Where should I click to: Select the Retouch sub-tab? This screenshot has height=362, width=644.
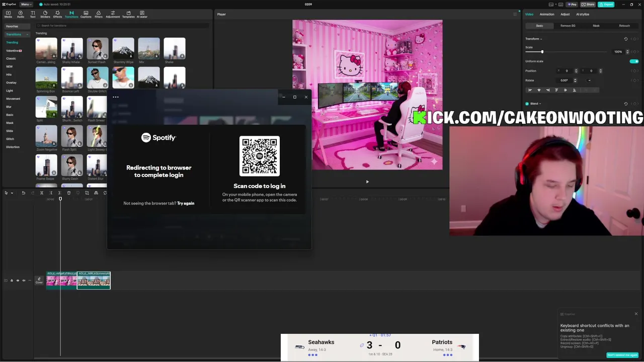[x=624, y=26]
